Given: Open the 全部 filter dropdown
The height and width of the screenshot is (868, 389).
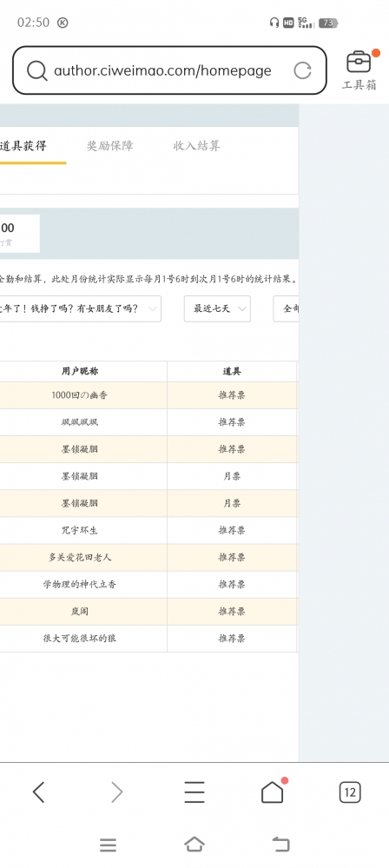Looking at the screenshot, I should pos(286,309).
